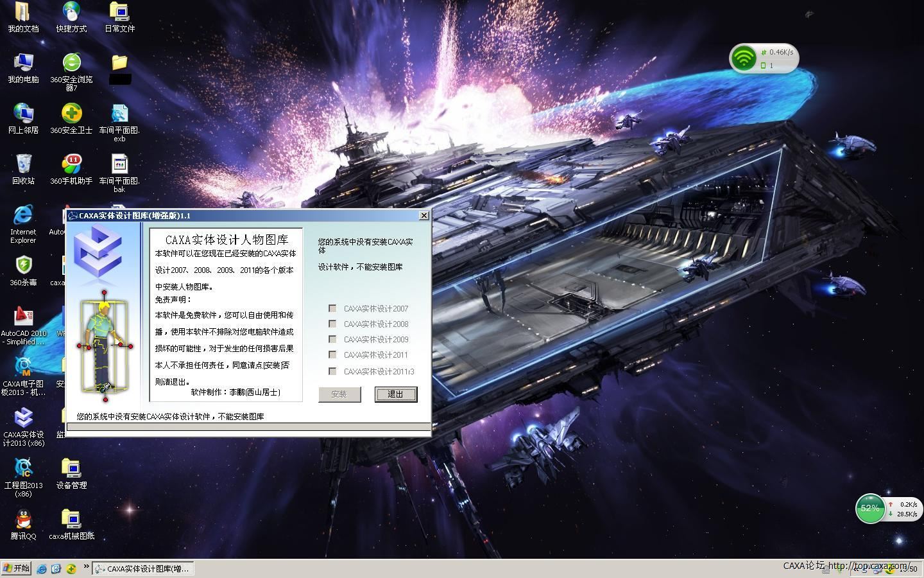Click the CAXA实体设计人物图库 heading
Screen dimensions: 924x578
click(227, 240)
